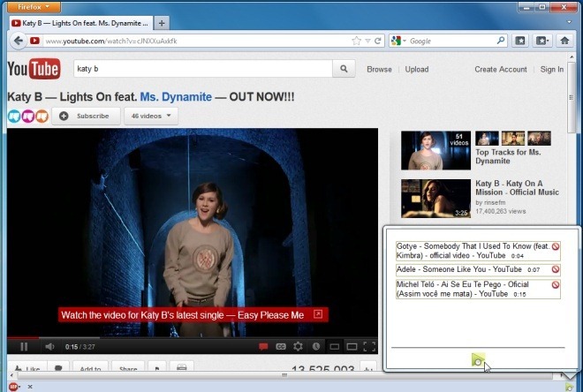Switch the player to large size
Viewport: 583px width, 392px height.
click(352, 347)
